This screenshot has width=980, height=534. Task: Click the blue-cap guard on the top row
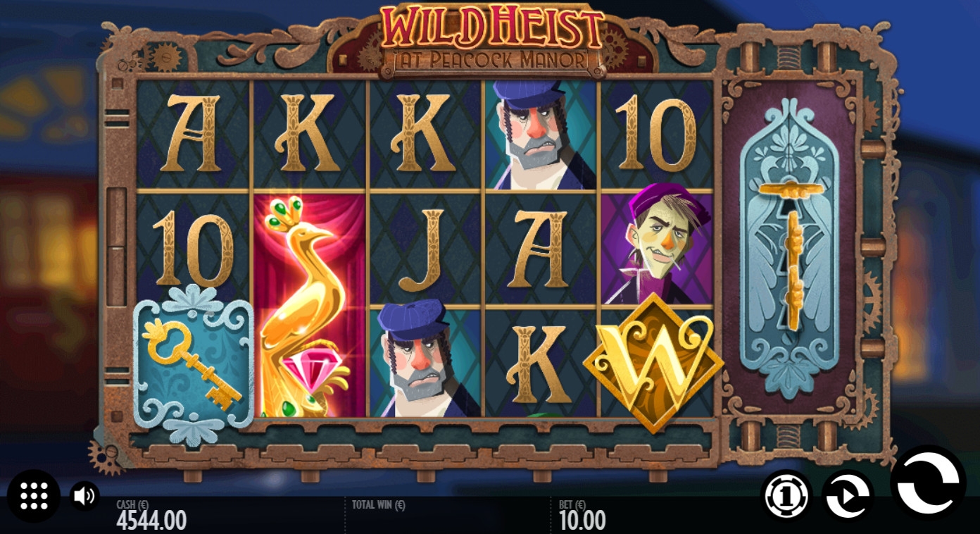click(540, 135)
